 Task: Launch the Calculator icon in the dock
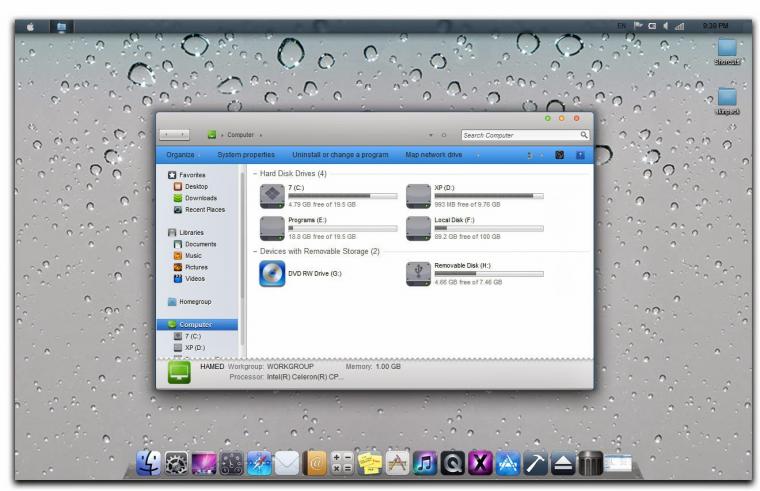pyautogui.click(x=342, y=463)
